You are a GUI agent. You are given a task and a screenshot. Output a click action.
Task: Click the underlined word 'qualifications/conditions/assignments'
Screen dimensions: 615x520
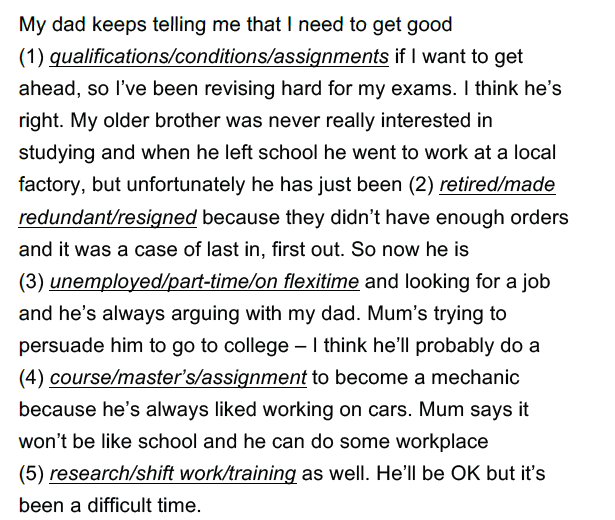pyautogui.click(x=219, y=57)
